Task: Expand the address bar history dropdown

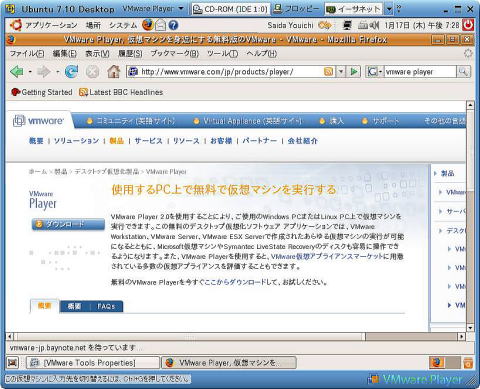Action: click(x=341, y=72)
